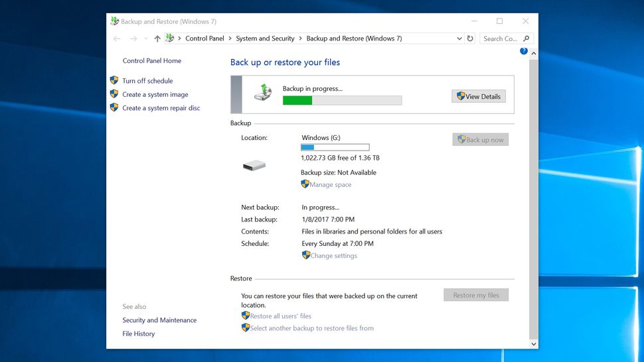
Task: Open Select another backup to restore files from
Action: (x=312, y=328)
